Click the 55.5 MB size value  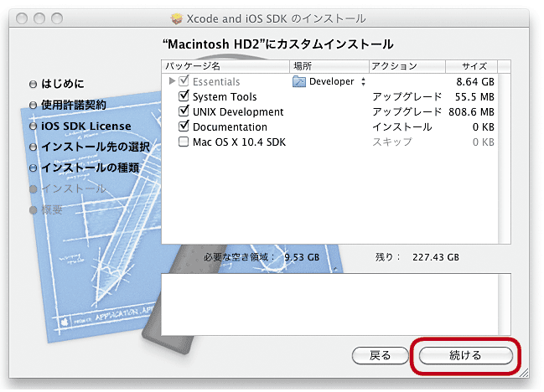tap(474, 96)
